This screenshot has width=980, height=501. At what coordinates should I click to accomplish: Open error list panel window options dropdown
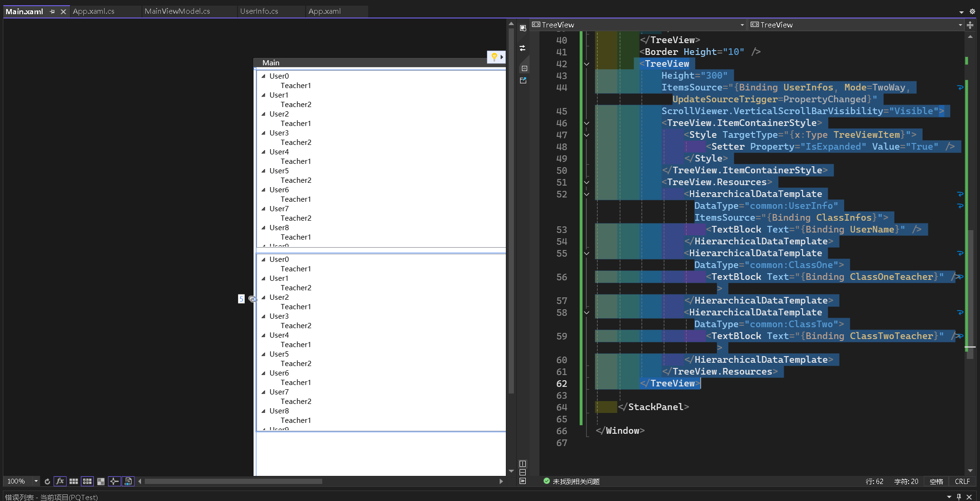pyautogui.click(x=949, y=497)
